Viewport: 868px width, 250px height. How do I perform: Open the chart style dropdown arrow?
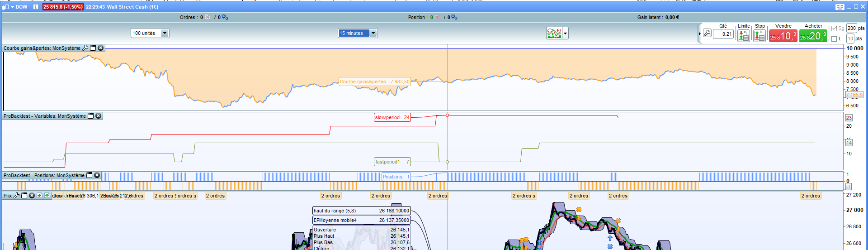(565, 33)
